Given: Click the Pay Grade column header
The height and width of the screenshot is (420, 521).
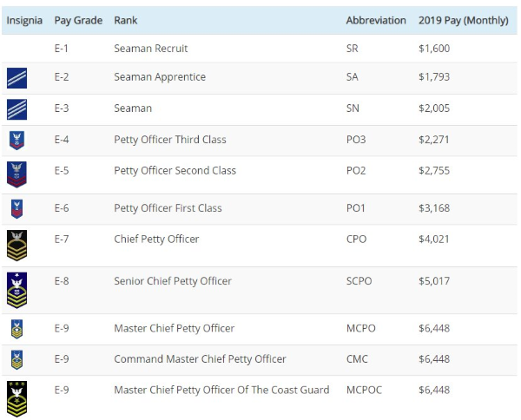Looking at the screenshot, I should (78, 20).
